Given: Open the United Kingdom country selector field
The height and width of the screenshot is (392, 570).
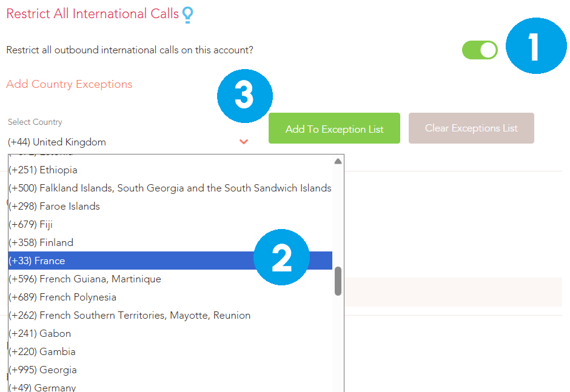Looking at the screenshot, I should pos(129,142).
